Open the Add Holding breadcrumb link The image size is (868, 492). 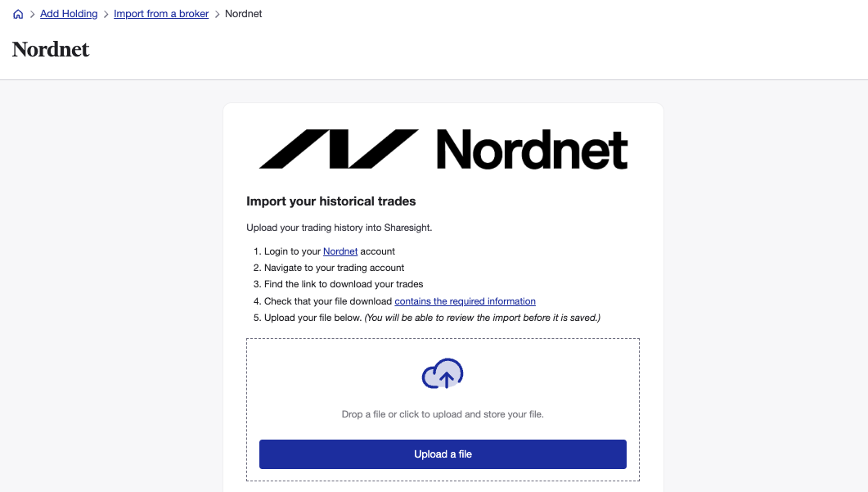coord(69,13)
